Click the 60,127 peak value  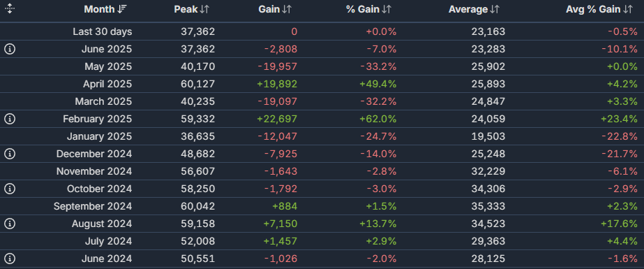pos(198,84)
